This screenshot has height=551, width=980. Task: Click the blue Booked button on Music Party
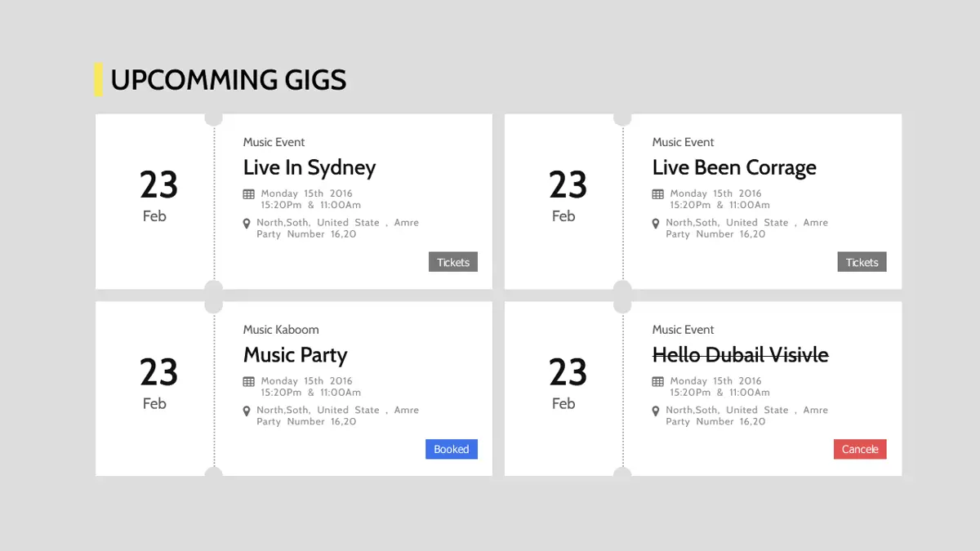pos(451,449)
